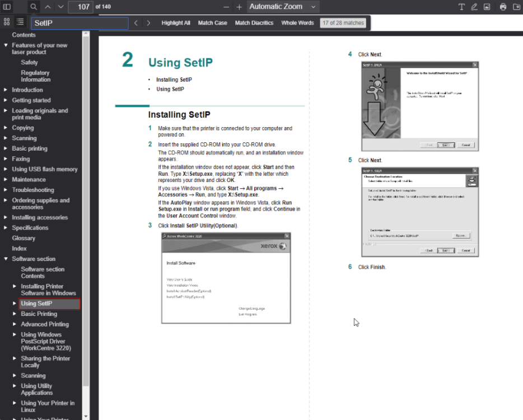523x420 pixels.
Task: Go to next page arrow
Action: [x=60, y=7]
